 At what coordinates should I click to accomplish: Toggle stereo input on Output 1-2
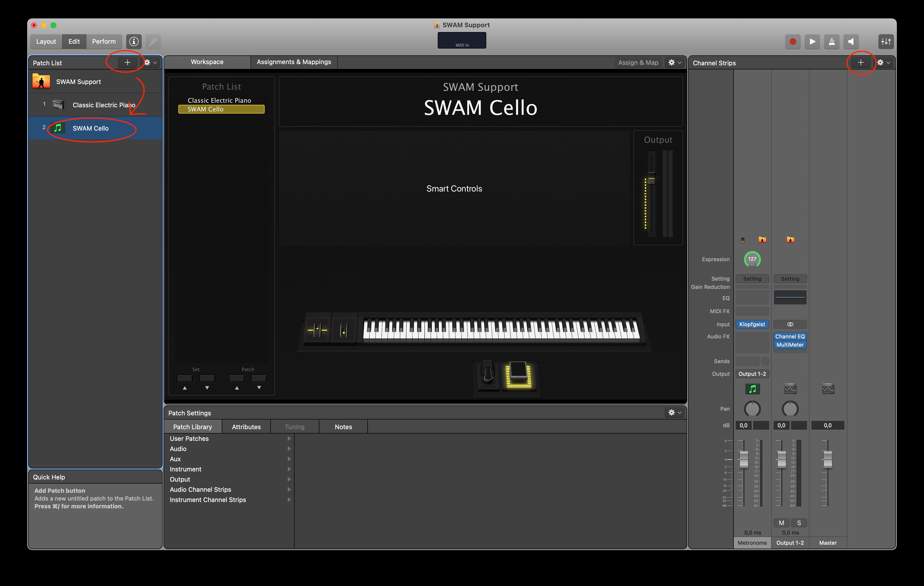(x=790, y=325)
